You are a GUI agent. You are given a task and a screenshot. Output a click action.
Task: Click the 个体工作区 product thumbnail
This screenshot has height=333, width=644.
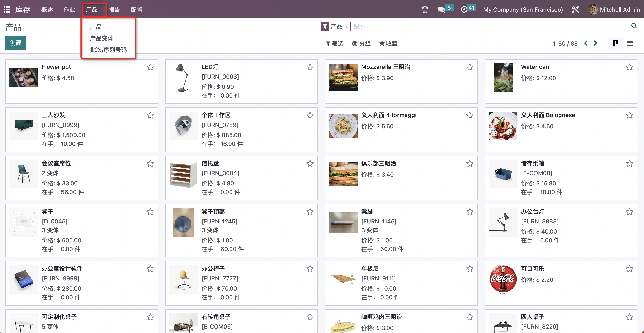click(184, 126)
